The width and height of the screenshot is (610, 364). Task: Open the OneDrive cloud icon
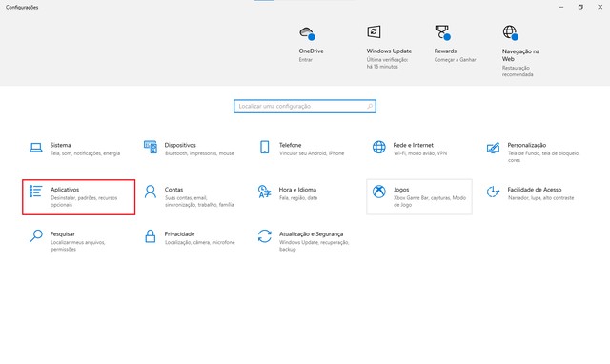click(307, 33)
